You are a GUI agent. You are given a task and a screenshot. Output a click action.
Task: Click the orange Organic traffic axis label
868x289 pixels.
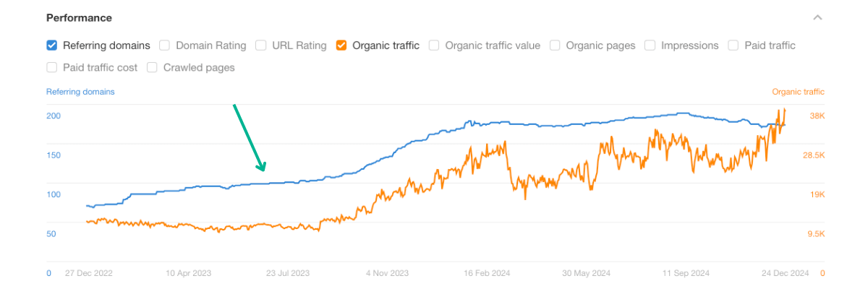pyautogui.click(x=798, y=92)
